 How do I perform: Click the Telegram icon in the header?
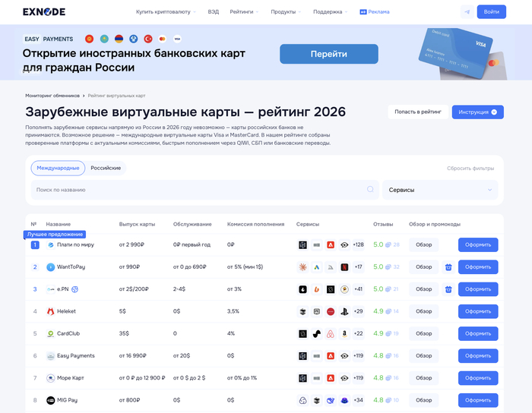point(466,12)
